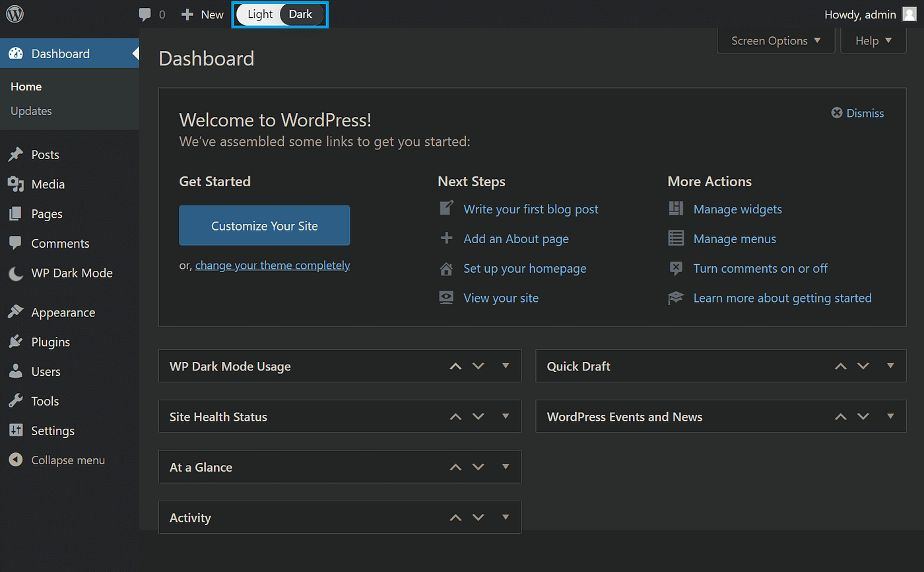Click the WP Dark Mode moon icon
Image resolution: width=924 pixels, height=572 pixels.
[x=16, y=272]
